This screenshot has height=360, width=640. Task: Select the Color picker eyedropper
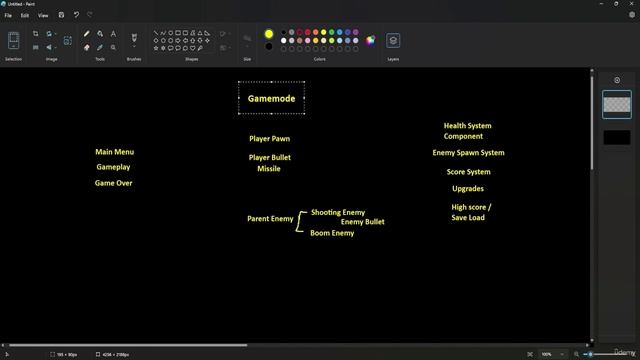coord(100,47)
